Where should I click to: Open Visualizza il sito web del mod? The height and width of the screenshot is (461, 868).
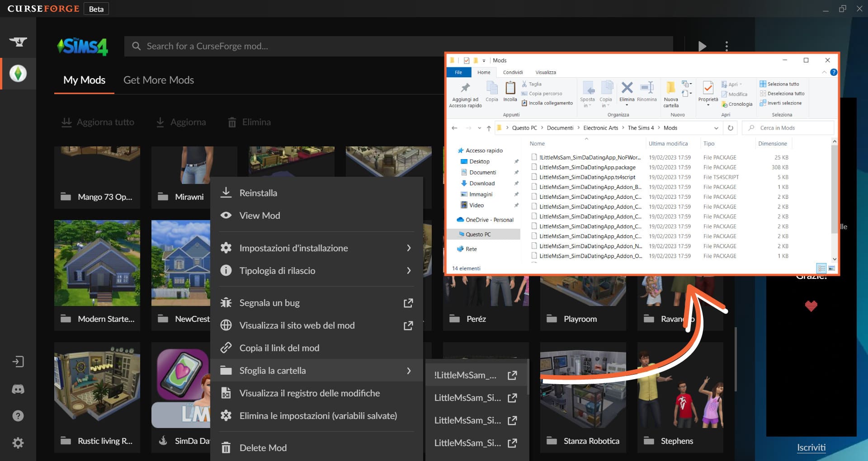(x=316, y=325)
